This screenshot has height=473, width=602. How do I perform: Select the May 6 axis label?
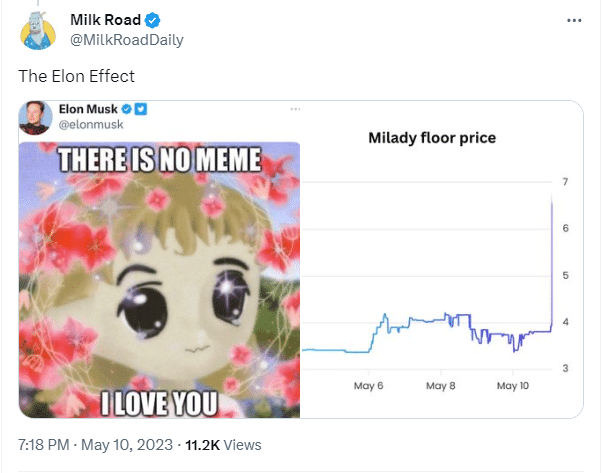pyautogui.click(x=369, y=386)
